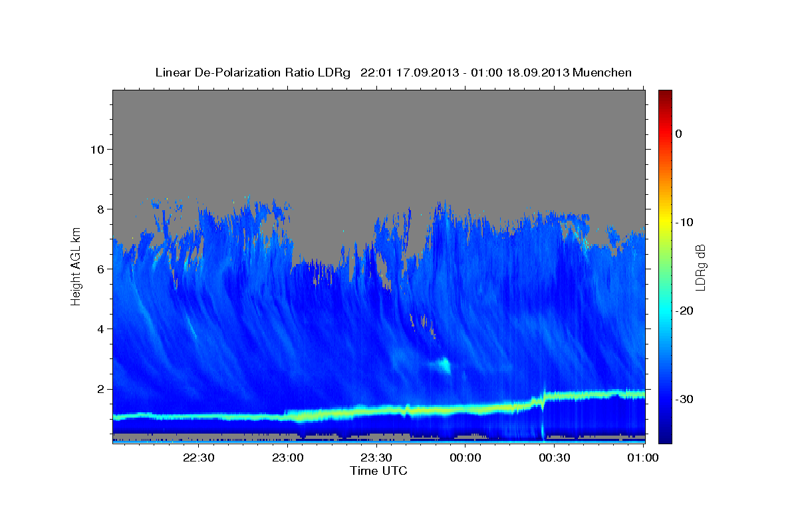Viewport: 798px width, 532px height.
Task: Click the '01:00 18.09.2013' end time in the title
Action: pos(520,72)
